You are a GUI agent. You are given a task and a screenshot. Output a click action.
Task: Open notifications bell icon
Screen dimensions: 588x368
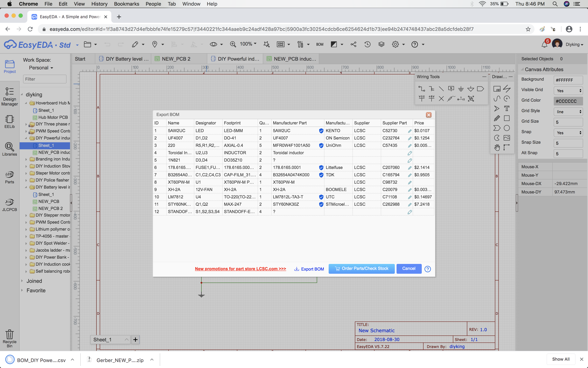544,45
